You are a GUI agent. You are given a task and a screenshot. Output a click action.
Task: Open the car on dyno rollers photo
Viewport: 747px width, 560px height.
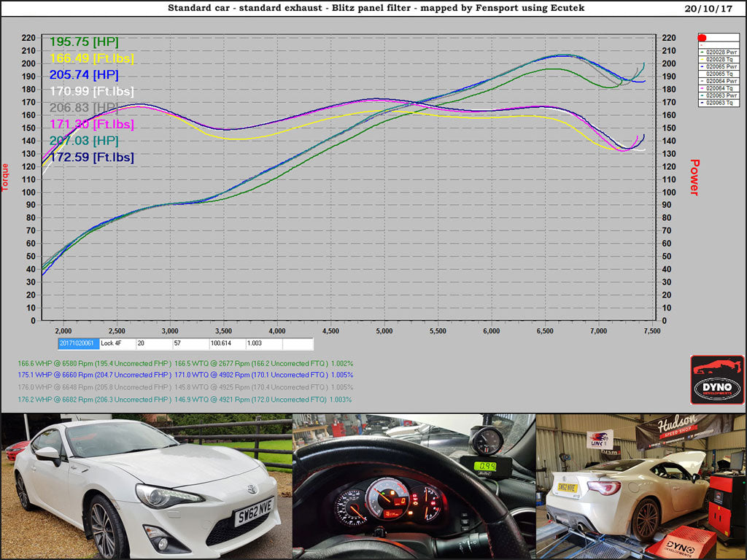641,486
